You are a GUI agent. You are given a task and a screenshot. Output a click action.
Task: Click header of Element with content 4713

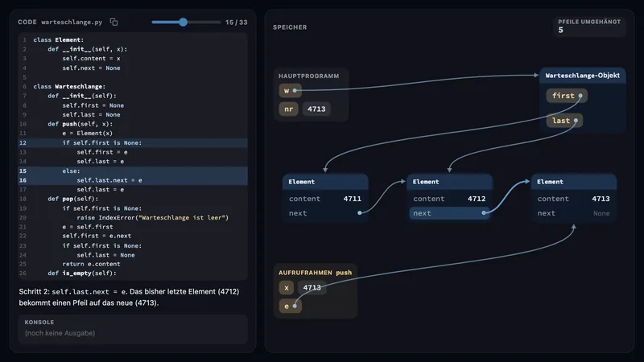pos(574,182)
